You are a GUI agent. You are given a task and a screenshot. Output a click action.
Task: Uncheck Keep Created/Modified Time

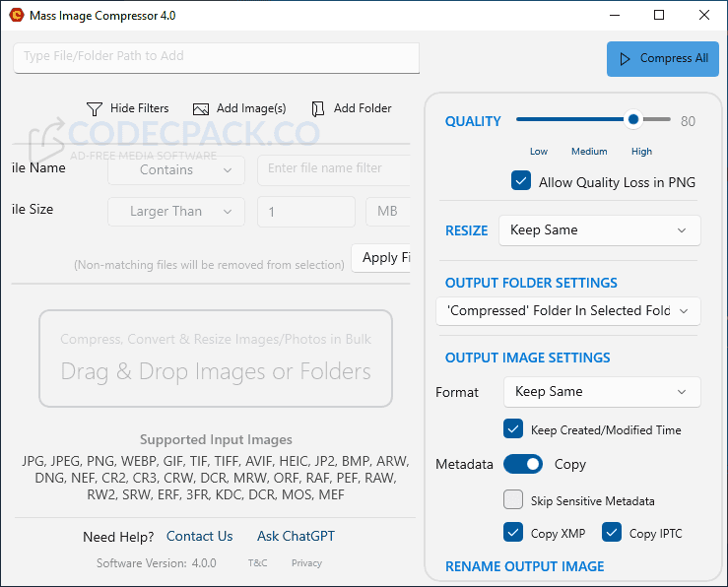pyautogui.click(x=513, y=429)
